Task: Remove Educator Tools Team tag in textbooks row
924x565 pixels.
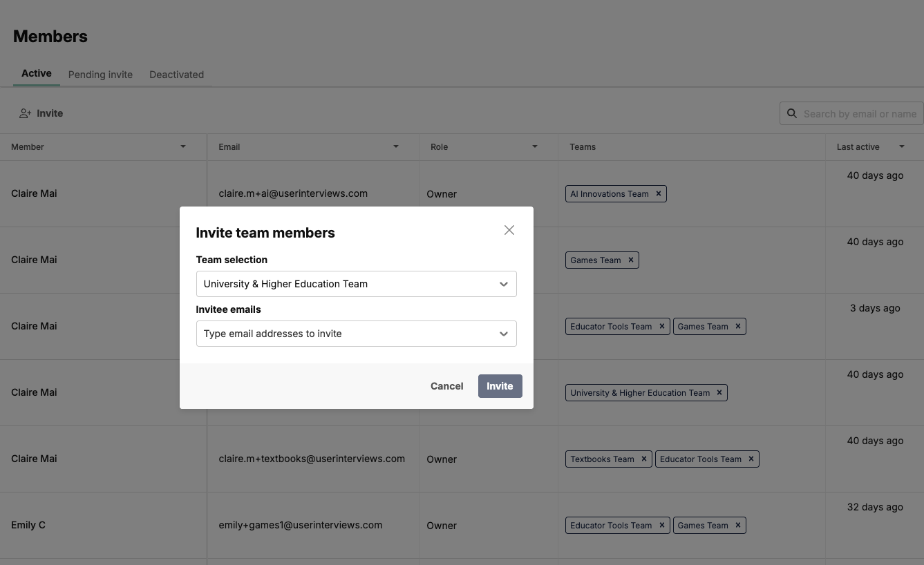Action: [x=752, y=459]
